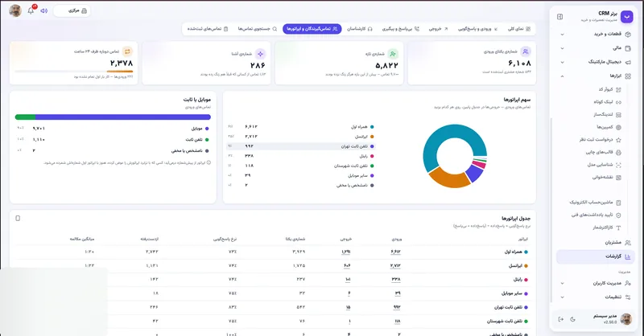Click the میانگین مکالمه column header
Viewport: 644px width, 336px height.
coord(82,239)
